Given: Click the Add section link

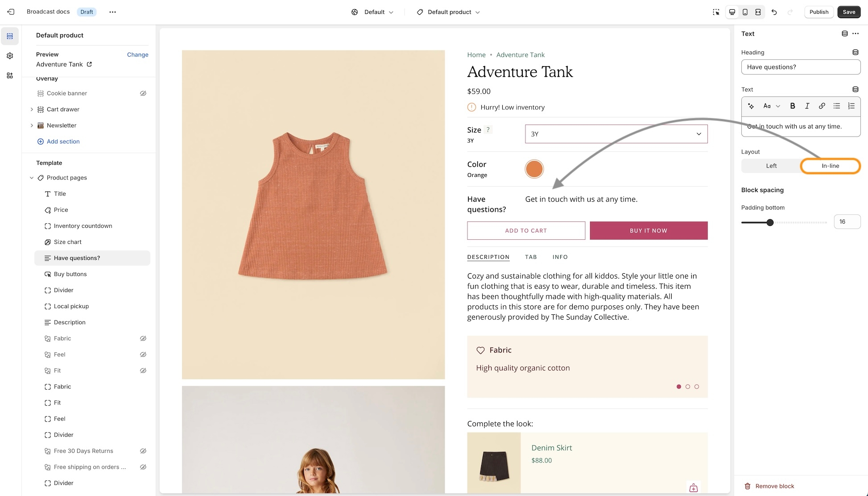Looking at the screenshot, I should pyautogui.click(x=63, y=142).
